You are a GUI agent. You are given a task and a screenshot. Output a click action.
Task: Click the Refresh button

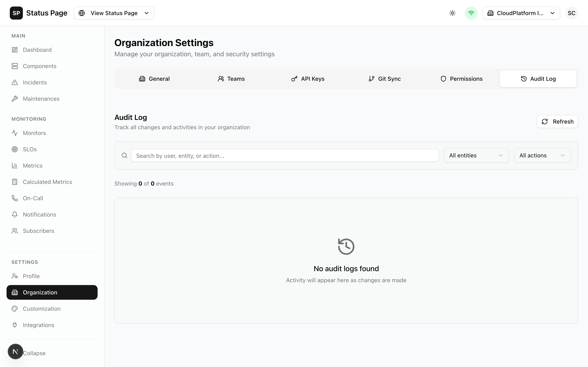click(x=557, y=121)
